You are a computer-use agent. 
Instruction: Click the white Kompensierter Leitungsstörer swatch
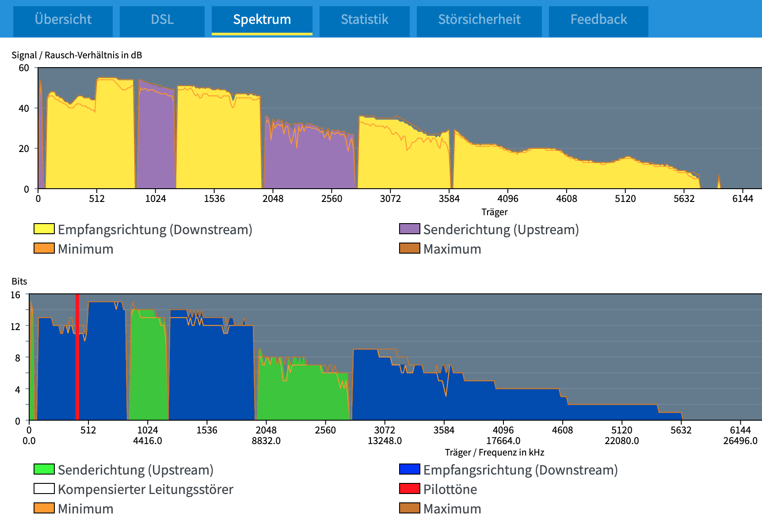44,489
